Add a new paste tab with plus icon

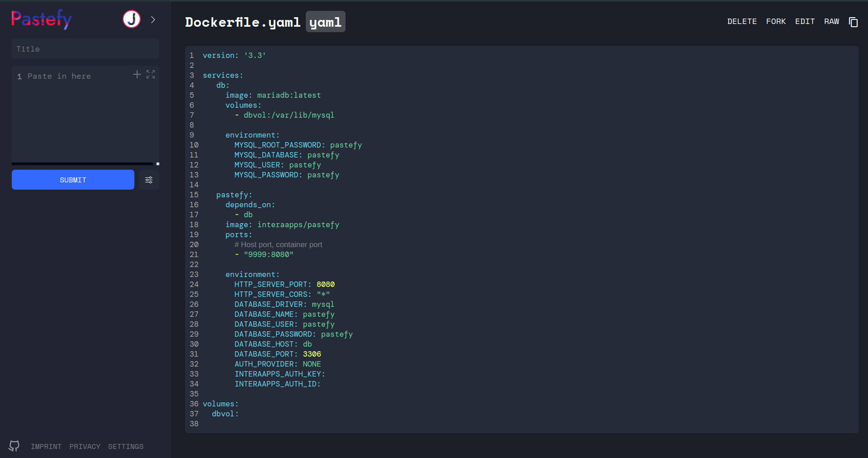(x=137, y=74)
